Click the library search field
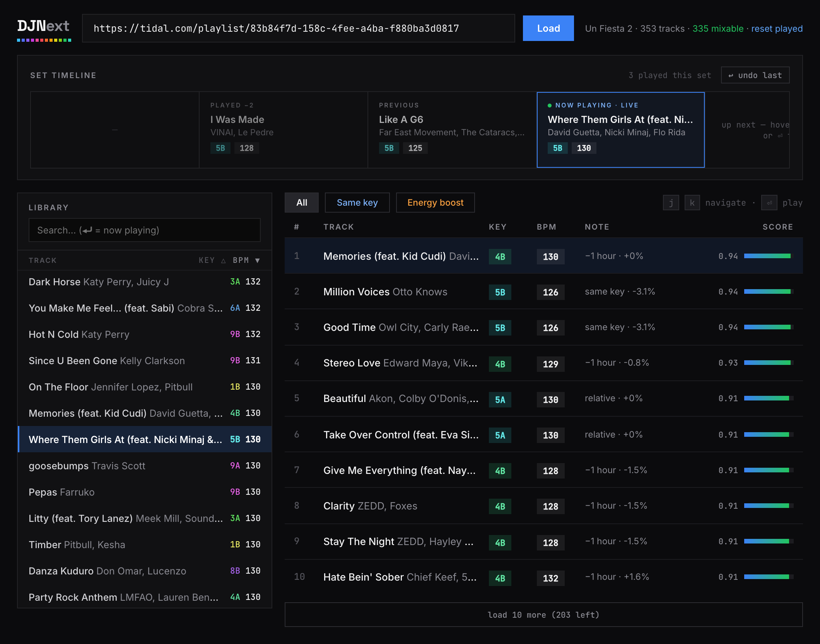820x644 pixels. 144,230
